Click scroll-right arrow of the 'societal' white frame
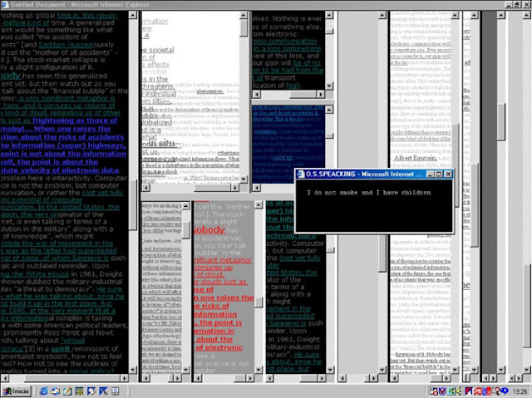Screen dimensions: 532x398 point(235,187)
